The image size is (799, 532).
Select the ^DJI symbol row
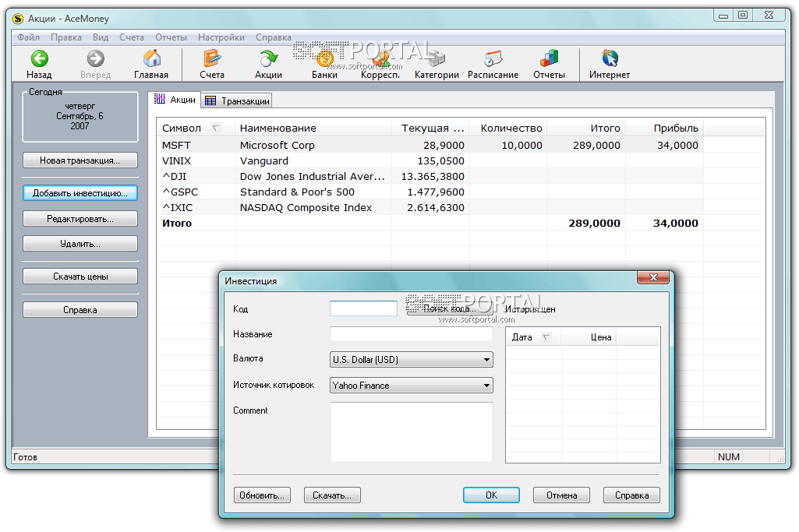pos(175,177)
